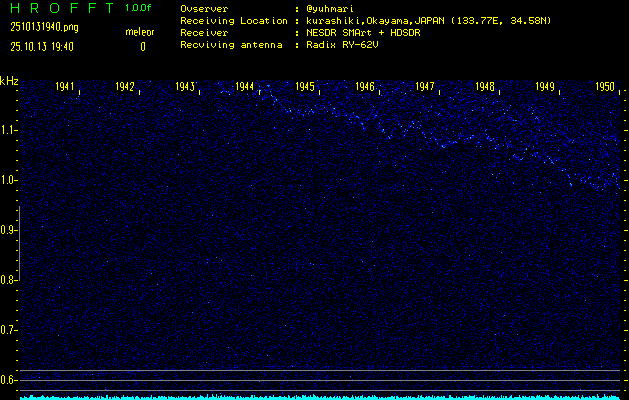Click the 25.10.13 19:40 timestamp

(x=43, y=46)
